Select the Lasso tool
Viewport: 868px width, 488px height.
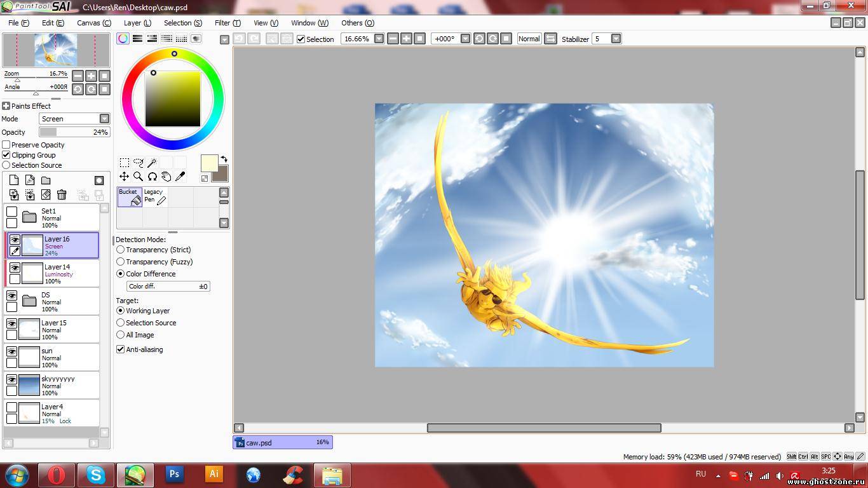(x=139, y=163)
